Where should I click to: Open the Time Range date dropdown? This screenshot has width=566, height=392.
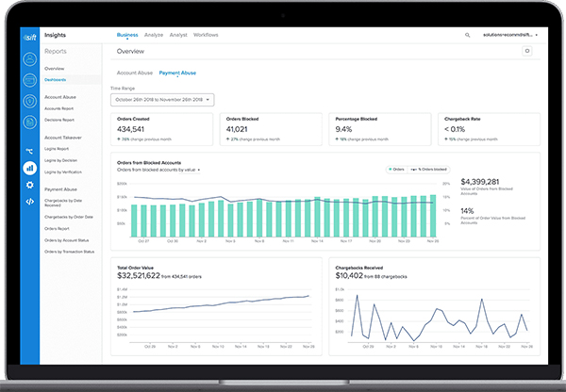pyautogui.click(x=162, y=100)
